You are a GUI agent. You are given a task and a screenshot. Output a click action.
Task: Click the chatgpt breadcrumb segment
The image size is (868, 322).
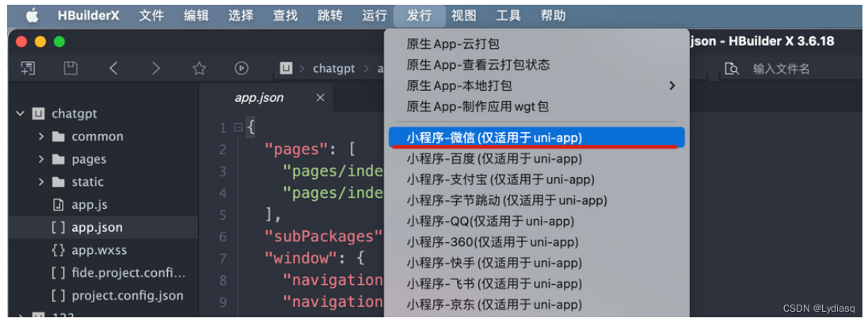pos(333,69)
